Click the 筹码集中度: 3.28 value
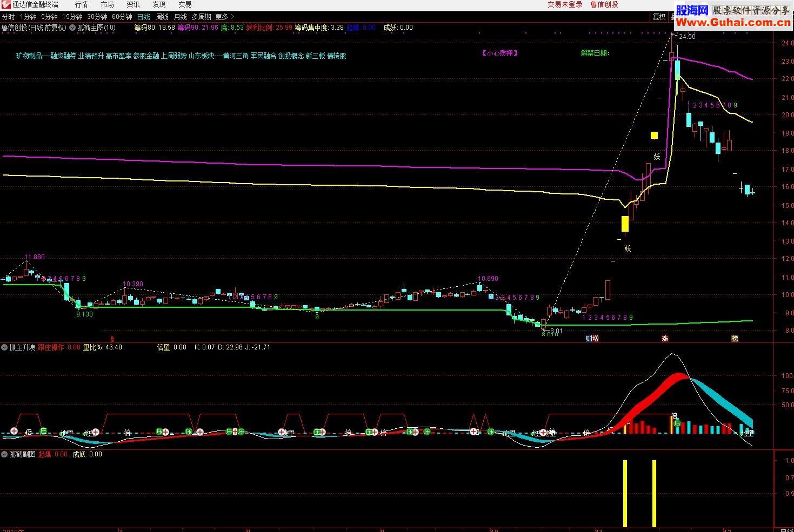794x532 pixels. (319, 28)
